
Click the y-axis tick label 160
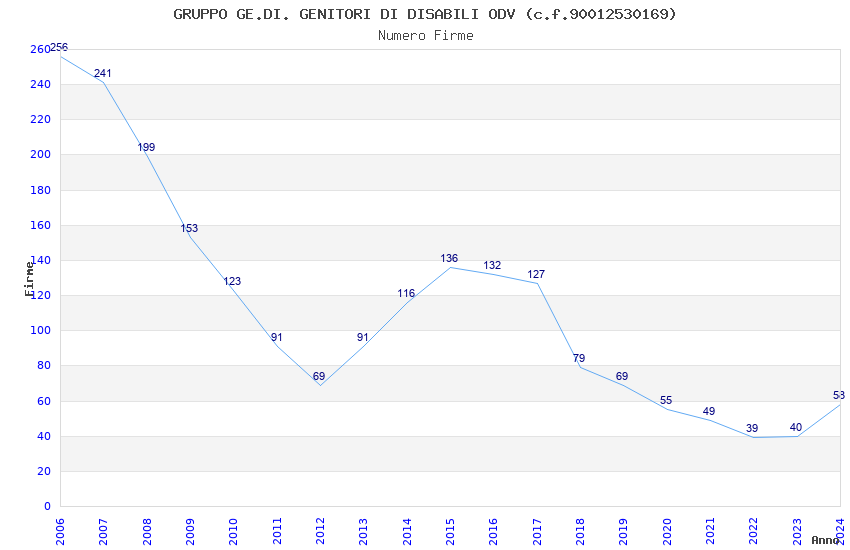[41, 225]
